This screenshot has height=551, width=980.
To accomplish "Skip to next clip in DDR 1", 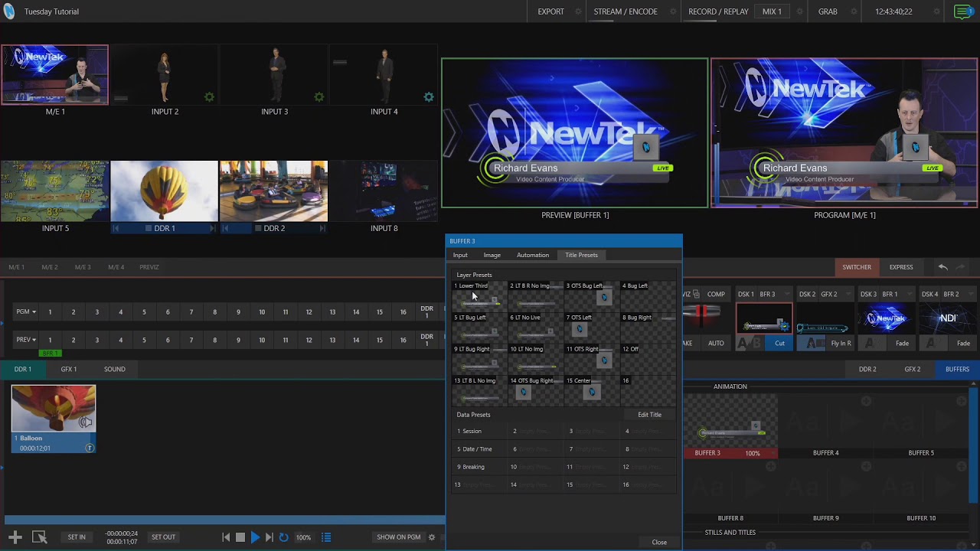I will pyautogui.click(x=269, y=537).
